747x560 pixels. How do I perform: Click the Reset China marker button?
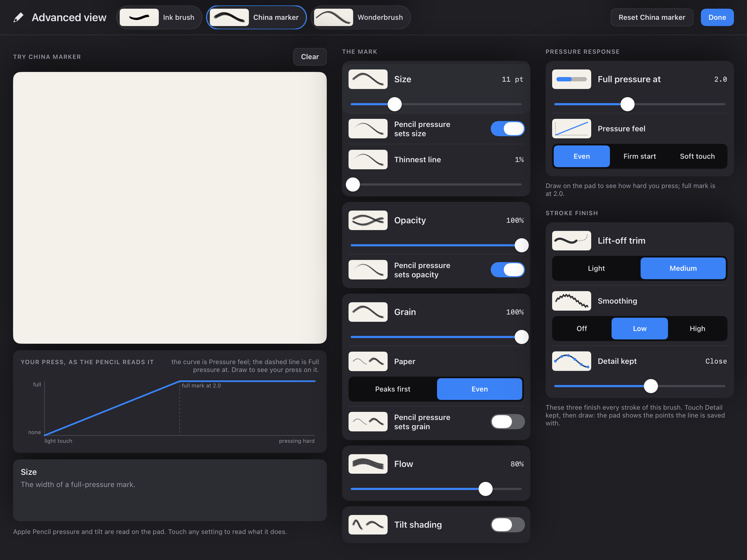[652, 17]
